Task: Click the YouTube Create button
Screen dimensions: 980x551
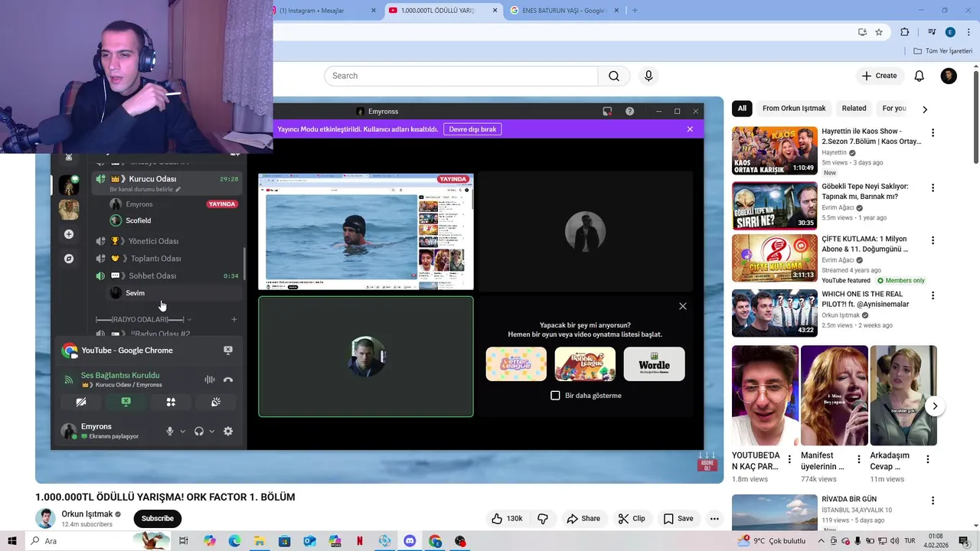Action: tap(879, 76)
